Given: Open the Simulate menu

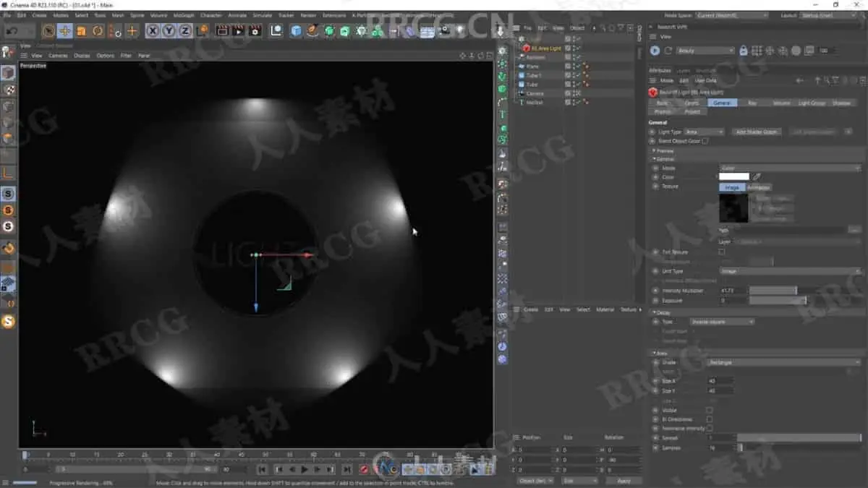Looking at the screenshot, I should (262, 14).
